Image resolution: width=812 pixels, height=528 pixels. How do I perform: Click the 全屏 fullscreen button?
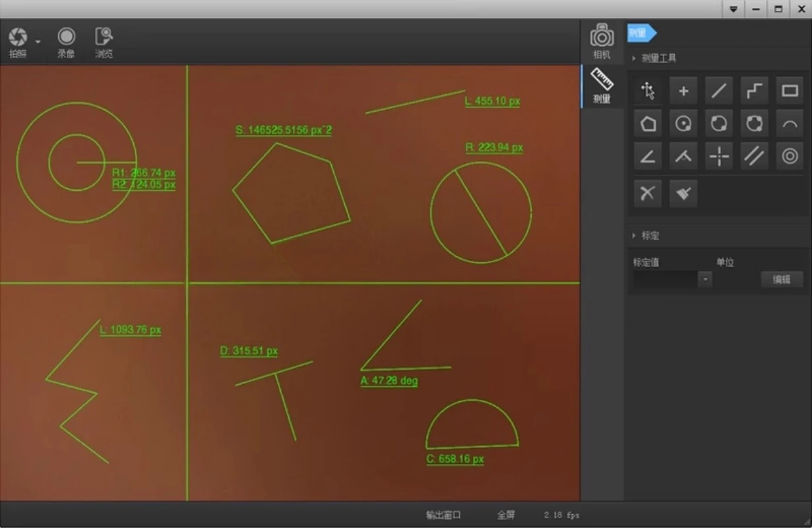506,515
